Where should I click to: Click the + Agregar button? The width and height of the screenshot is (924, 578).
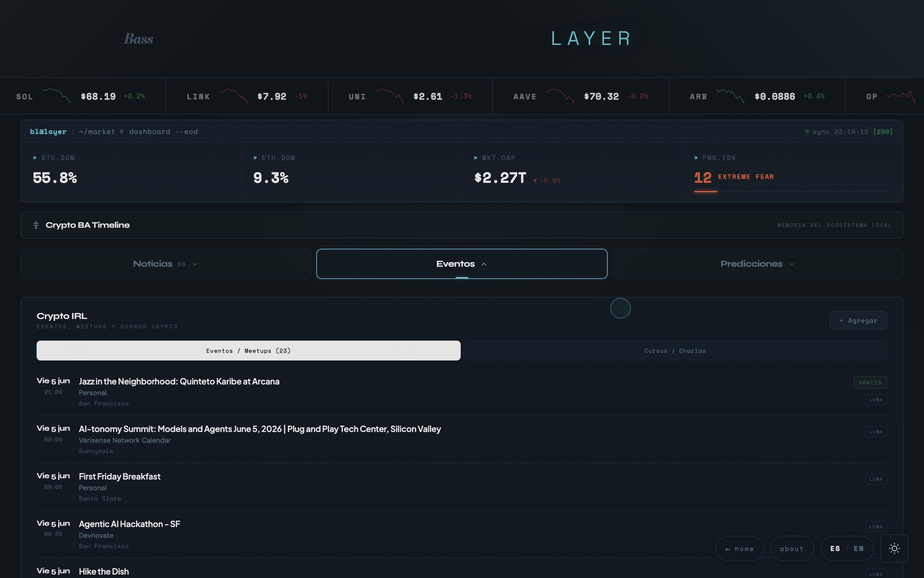click(858, 320)
